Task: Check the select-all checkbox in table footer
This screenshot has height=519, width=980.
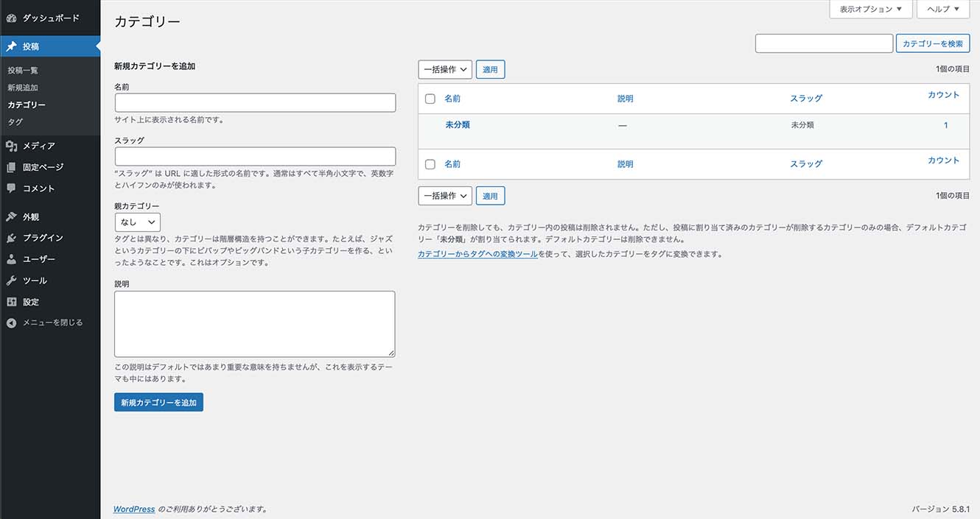Action: click(430, 164)
